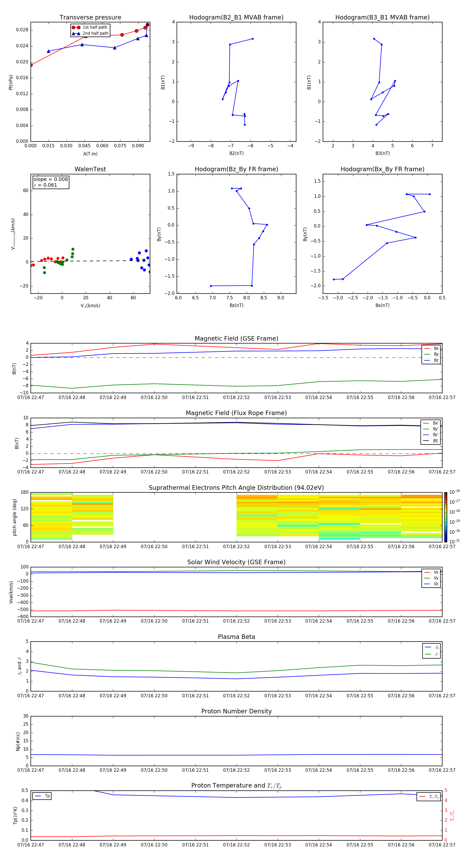Click the '10^-31' colorbar tick label
Screen dimensions: 473x868
[x=454, y=542]
